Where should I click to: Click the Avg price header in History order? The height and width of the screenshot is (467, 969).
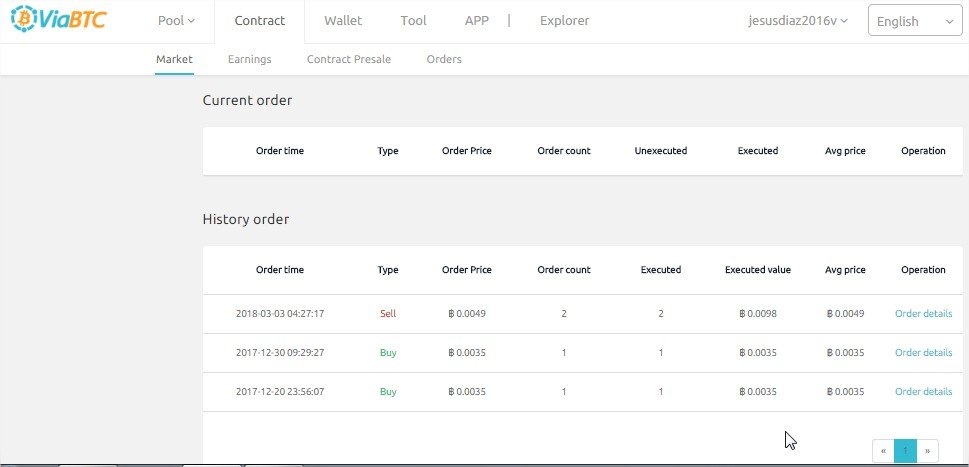(845, 270)
